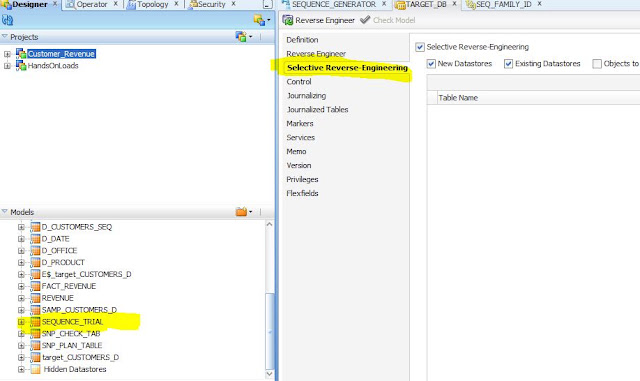
Task: Select the Version section
Action: click(299, 165)
